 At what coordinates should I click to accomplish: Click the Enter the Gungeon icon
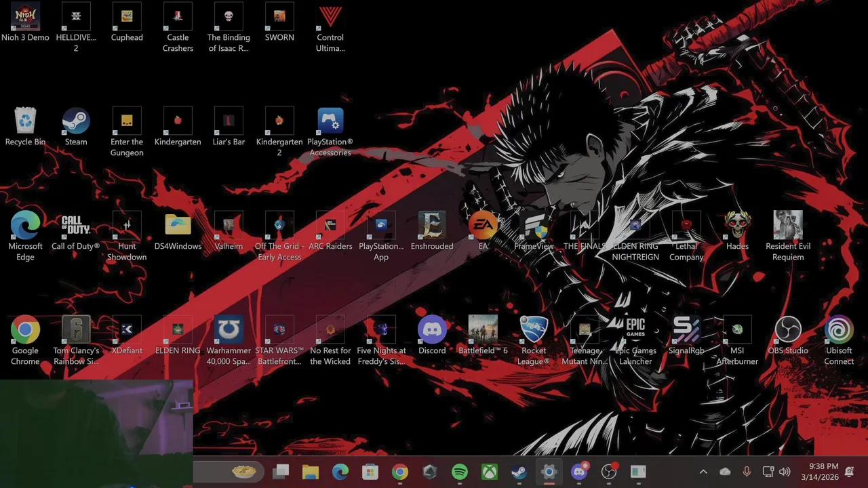tap(127, 132)
